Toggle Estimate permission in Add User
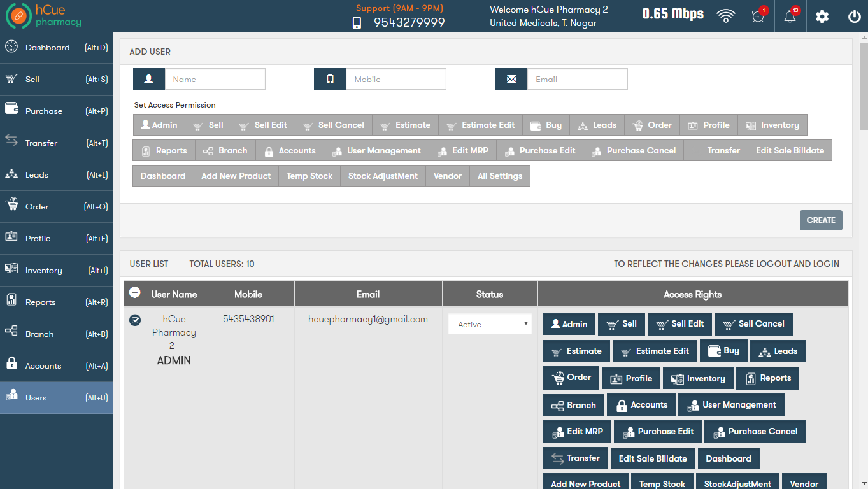 [405, 125]
